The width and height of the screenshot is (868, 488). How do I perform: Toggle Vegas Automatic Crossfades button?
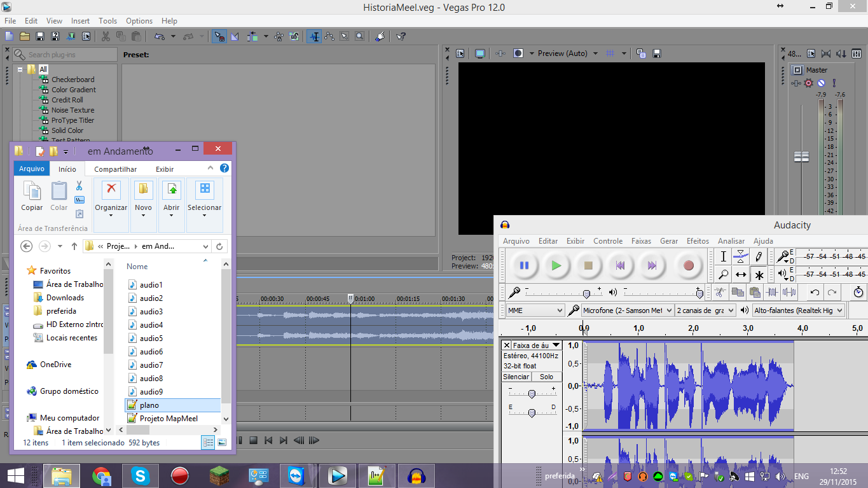click(235, 36)
